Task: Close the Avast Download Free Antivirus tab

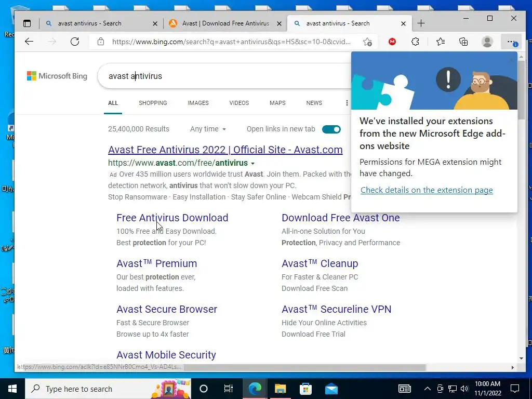Action: point(279,24)
